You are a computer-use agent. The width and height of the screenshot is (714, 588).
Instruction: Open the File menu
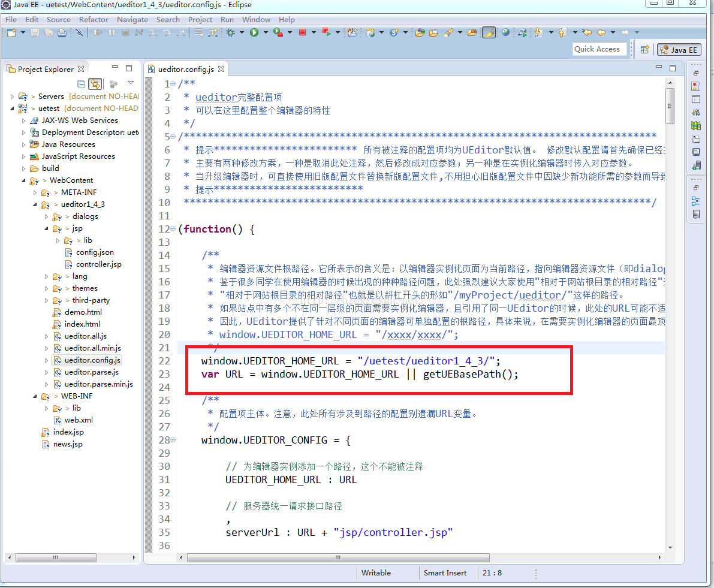[x=11, y=20]
